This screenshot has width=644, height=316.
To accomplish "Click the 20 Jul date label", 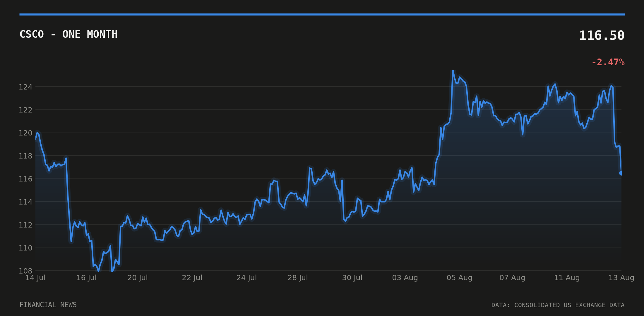I will (138, 278).
